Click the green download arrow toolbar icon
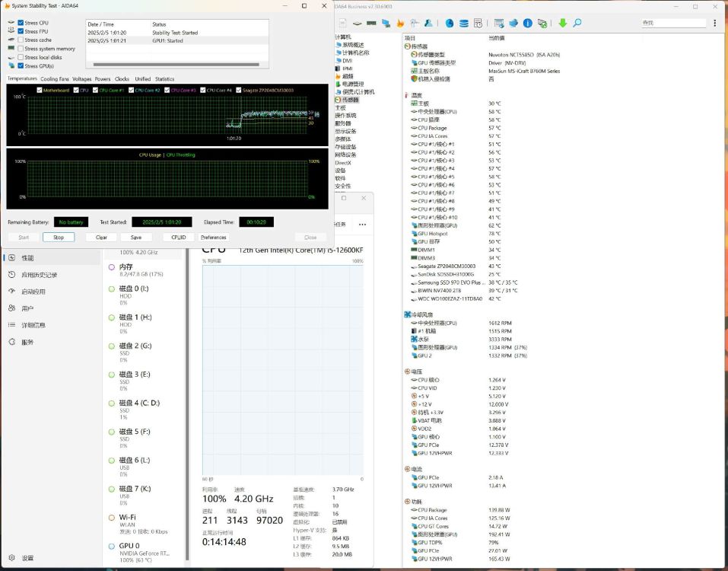This screenshot has width=728, height=571. [563, 23]
